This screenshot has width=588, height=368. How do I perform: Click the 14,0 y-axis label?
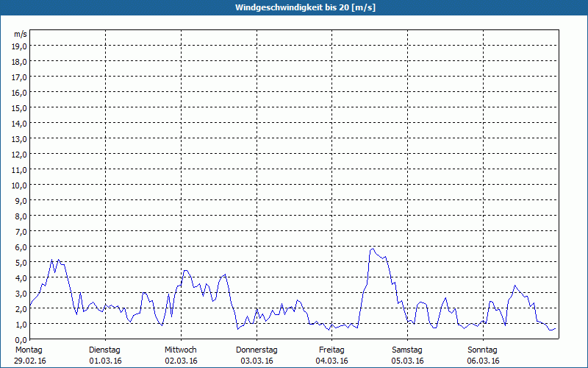pos(20,124)
